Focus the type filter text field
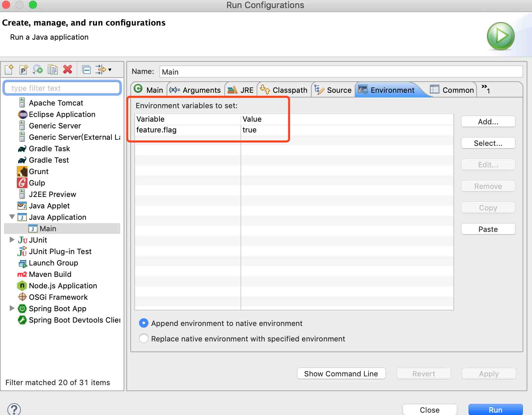 pos(62,88)
